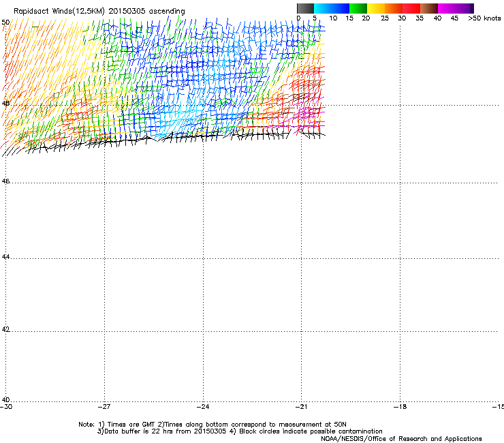Click the latitude label '50'

point(5,22)
